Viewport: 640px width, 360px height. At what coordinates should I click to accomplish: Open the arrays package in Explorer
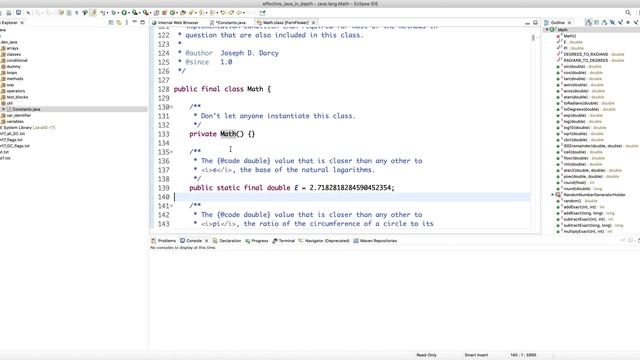point(10,48)
